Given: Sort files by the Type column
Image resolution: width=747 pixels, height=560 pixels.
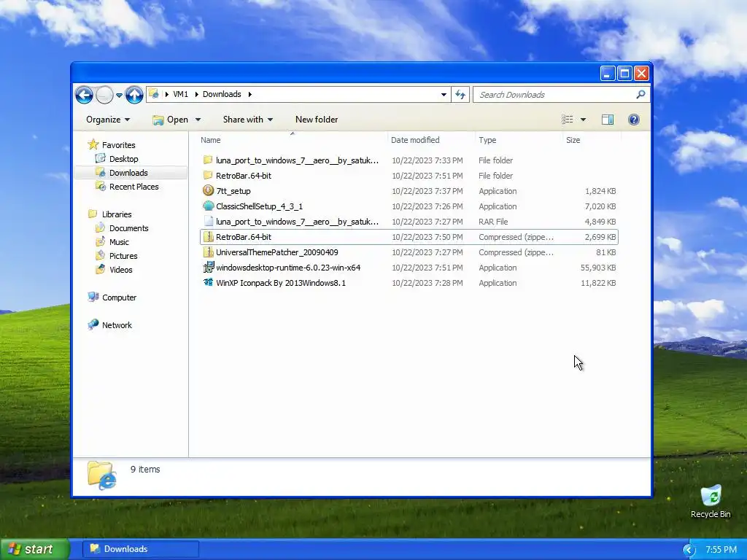Looking at the screenshot, I should click(487, 140).
